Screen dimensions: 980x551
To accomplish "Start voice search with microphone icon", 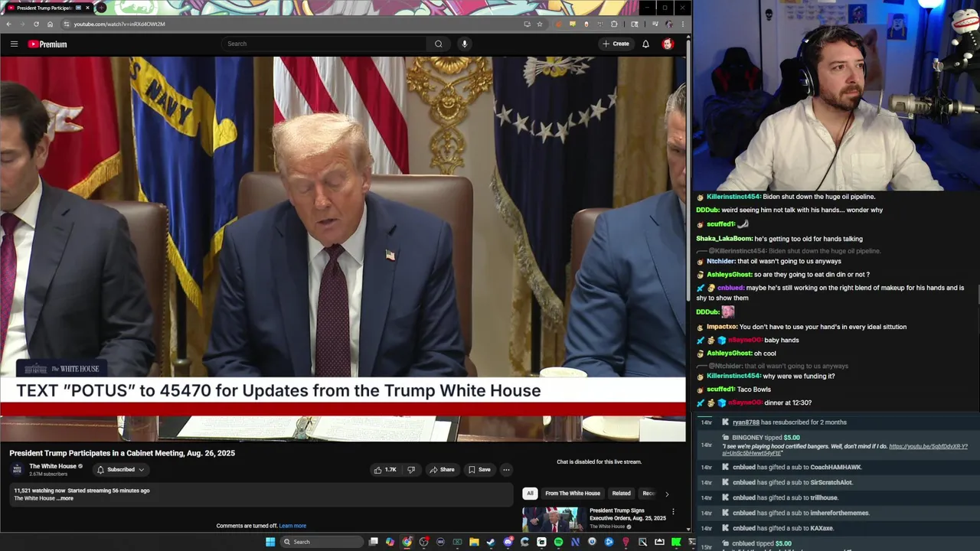I will [x=464, y=44].
